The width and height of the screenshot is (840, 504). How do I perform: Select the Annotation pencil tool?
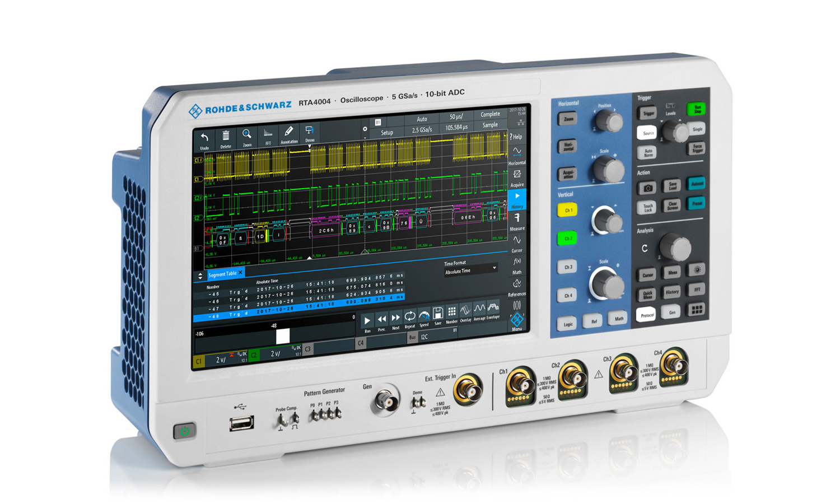pos(289,134)
